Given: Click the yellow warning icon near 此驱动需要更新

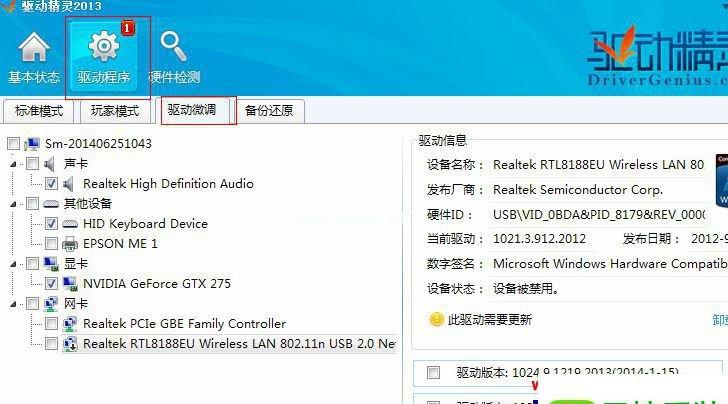Looking at the screenshot, I should pos(436,319).
